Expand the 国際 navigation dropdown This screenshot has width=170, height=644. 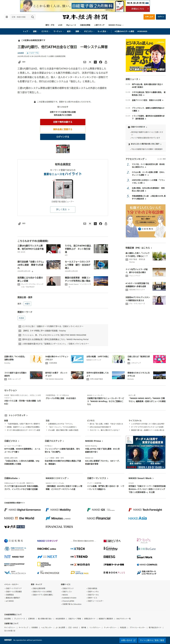tap(78, 31)
